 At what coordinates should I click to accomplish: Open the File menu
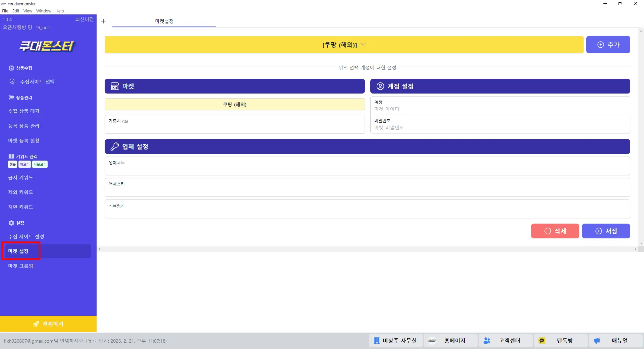click(x=5, y=11)
